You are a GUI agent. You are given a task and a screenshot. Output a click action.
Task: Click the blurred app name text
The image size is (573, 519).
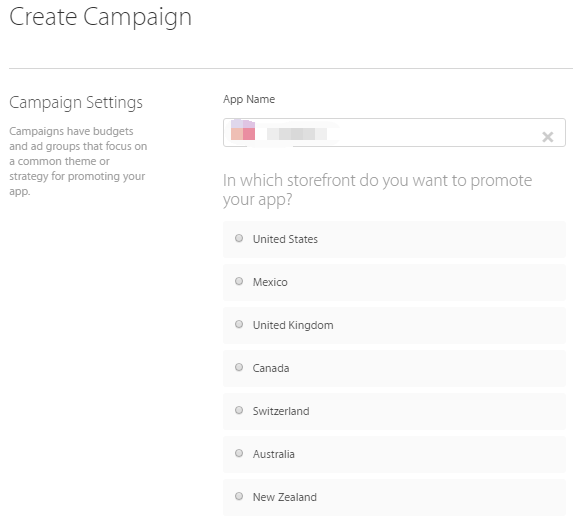coord(297,134)
